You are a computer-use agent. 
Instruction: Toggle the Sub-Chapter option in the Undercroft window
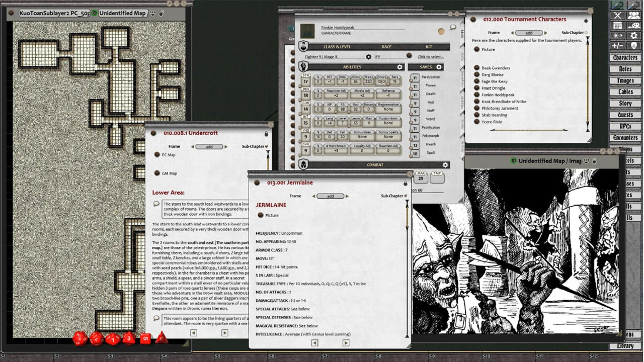tap(266, 146)
